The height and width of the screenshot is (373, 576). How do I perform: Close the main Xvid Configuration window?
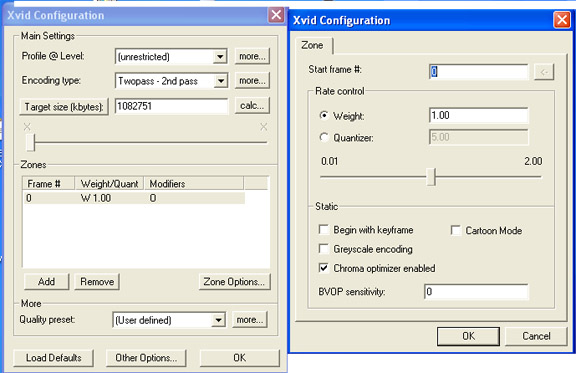point(276,15)
